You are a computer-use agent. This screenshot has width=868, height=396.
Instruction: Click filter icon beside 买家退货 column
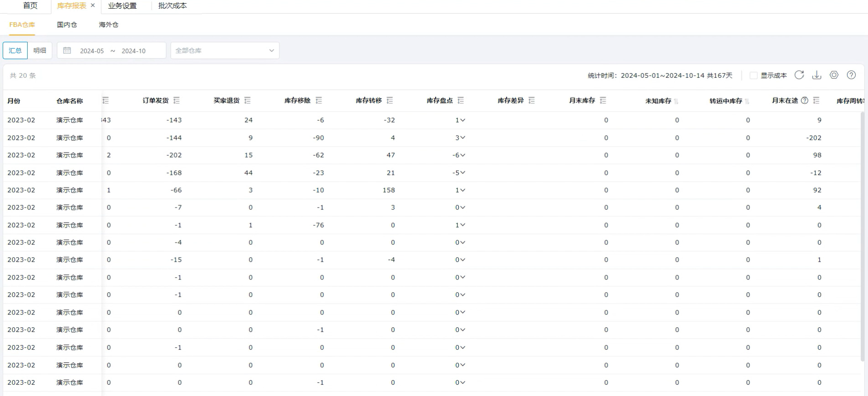[248, 101]
